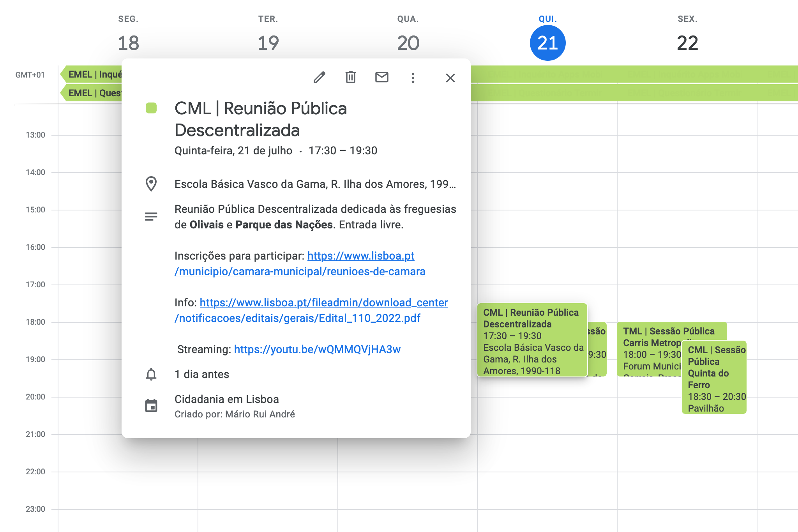This screenshot has width=798, height=532.
Task: Select Wednesday 20 day header
Action: pos(408,42)
